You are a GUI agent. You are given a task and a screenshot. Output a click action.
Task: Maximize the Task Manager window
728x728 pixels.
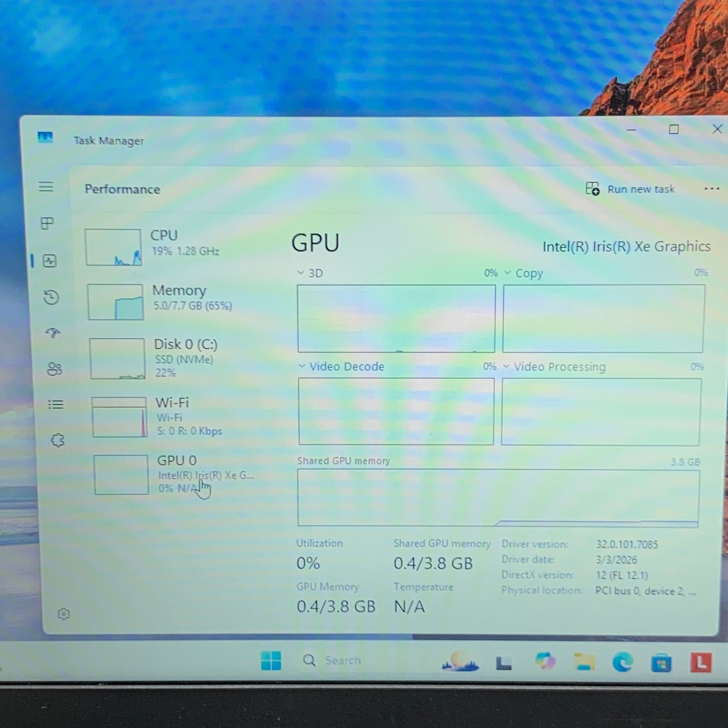tap(674, 129)
